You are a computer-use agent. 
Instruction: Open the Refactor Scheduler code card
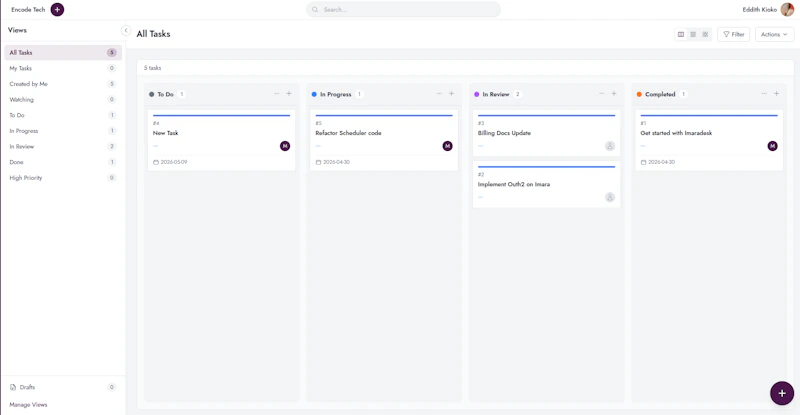click(384, 140)
